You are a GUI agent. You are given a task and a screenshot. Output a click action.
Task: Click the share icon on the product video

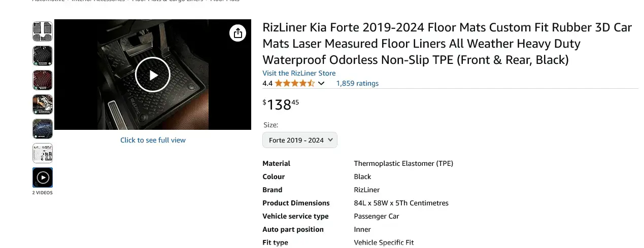tap(238, 33)
